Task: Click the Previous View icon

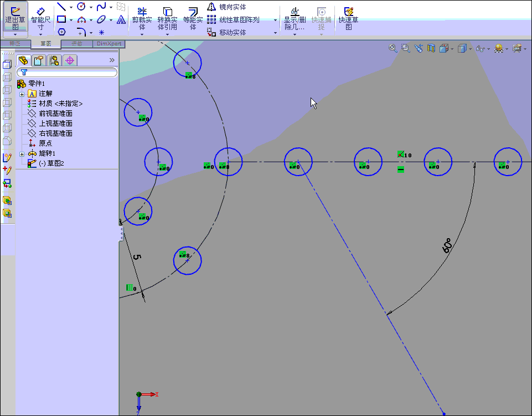Action: 419,48
